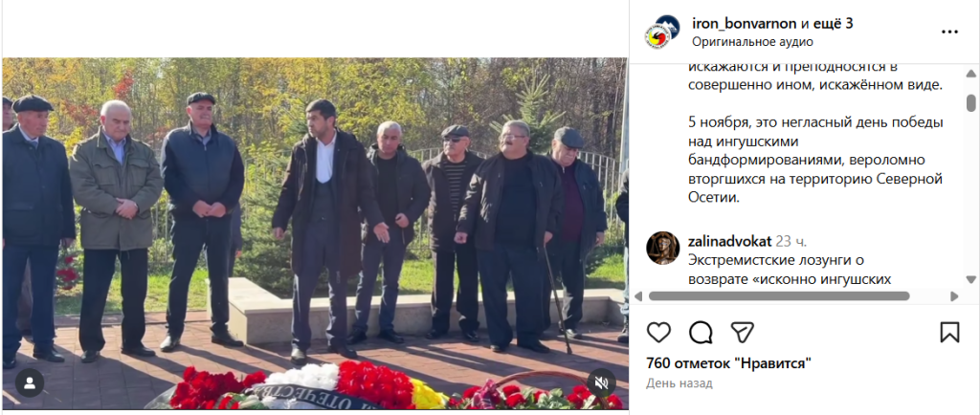980x415 pixels.
Task: View the other 3 collaborators
Action: click(x=826, y=24)
